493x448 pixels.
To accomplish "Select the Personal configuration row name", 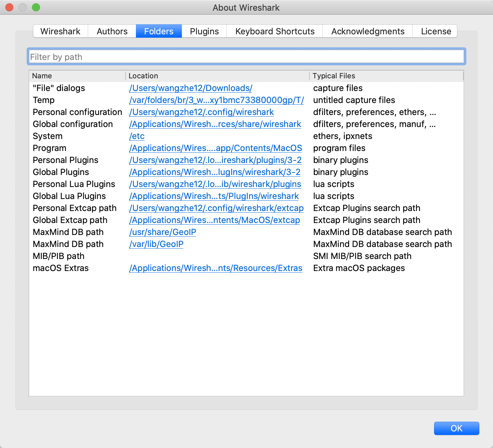I will 77,112.
